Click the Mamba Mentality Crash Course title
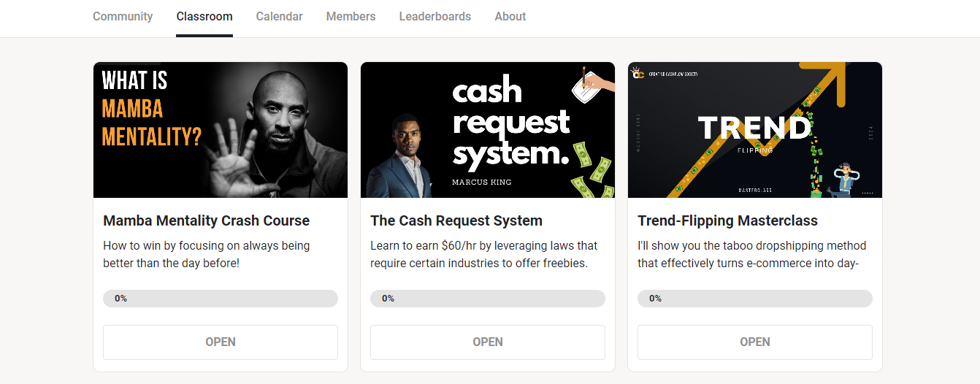 coord(207,220)
